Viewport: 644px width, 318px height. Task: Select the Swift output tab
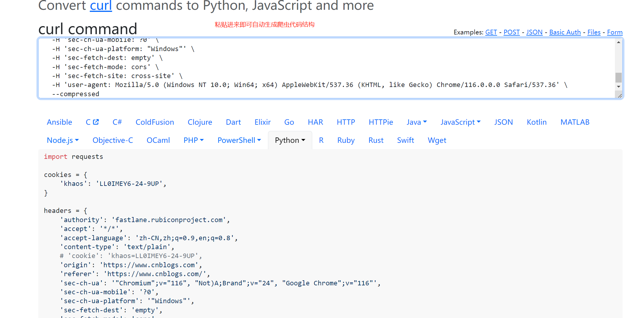click(x=405, y=140)
